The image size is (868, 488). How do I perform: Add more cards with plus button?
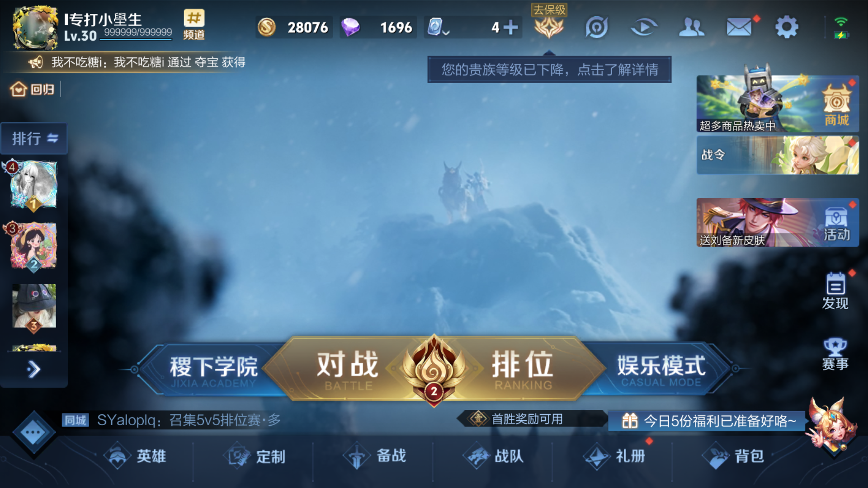click(511, 27)
